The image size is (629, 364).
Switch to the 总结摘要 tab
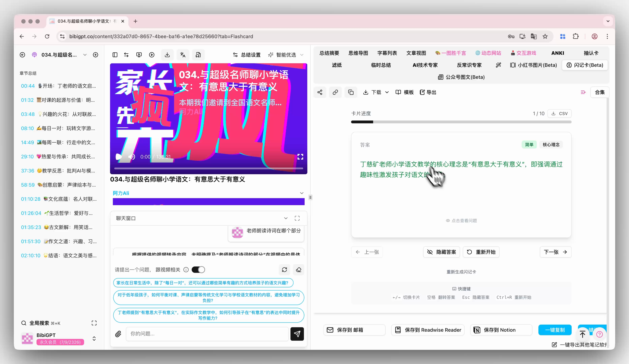pos(329,53)
